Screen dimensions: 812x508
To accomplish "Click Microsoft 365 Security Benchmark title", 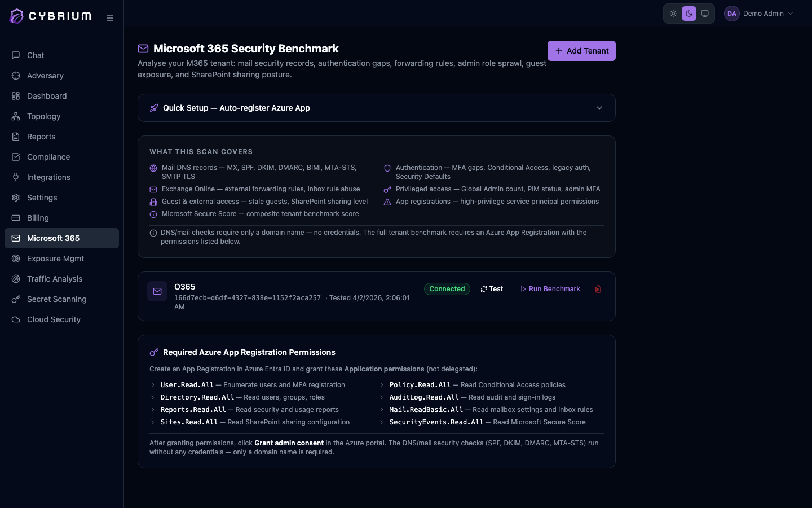I will coord(246,49).
